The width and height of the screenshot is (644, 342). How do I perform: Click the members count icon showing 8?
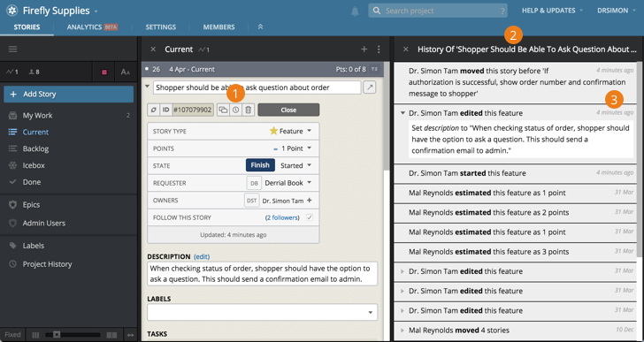click(x=34, y=72)
